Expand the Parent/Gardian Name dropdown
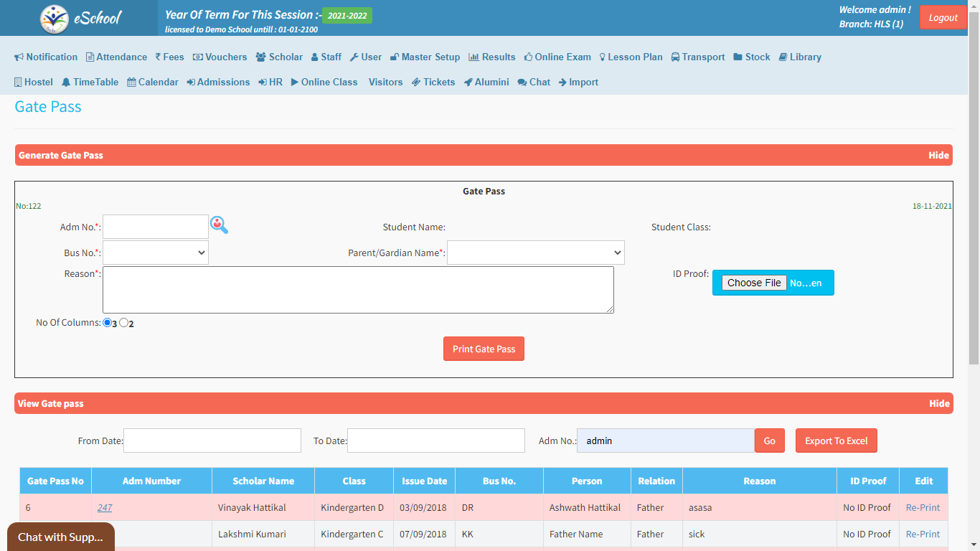The height and width of the screenshot is (551, 980). click(535, 253)
